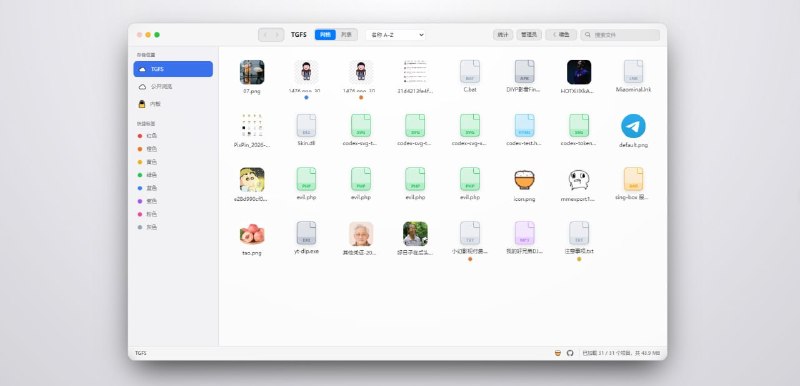Select the man outdoors photo thumbnail

tap(415, 234)
